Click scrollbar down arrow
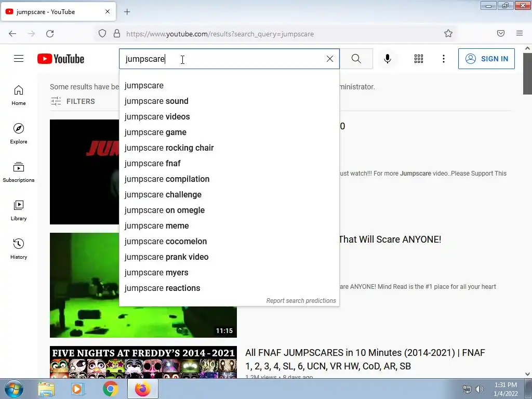532x399 pixels. (527, 374)
